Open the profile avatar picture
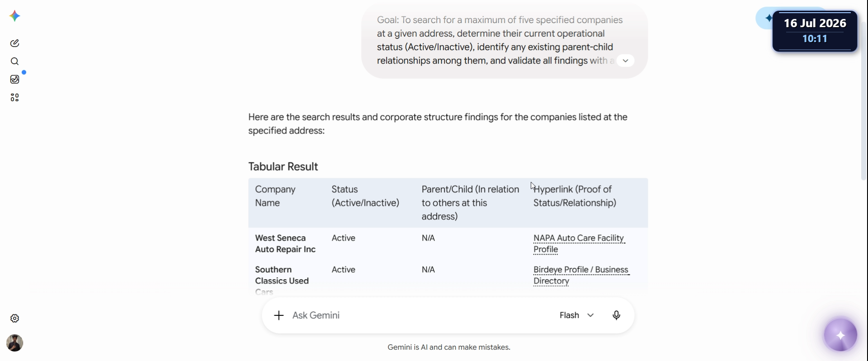 14,343
